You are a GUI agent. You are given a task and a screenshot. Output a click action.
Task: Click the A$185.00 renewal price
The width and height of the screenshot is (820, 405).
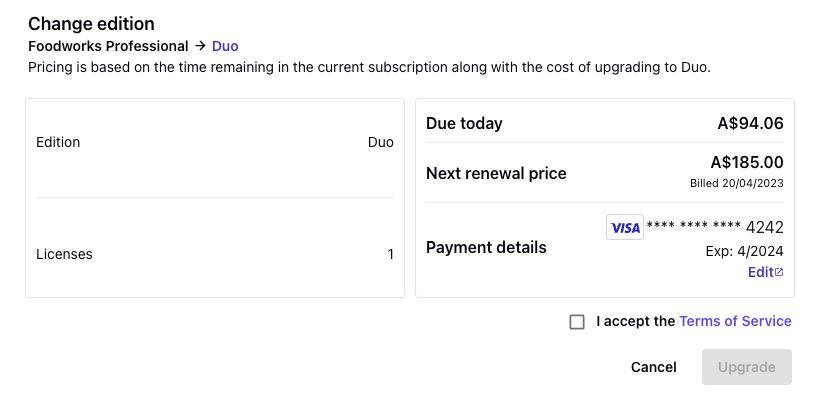pyautogui.click(x=747, y=163)
